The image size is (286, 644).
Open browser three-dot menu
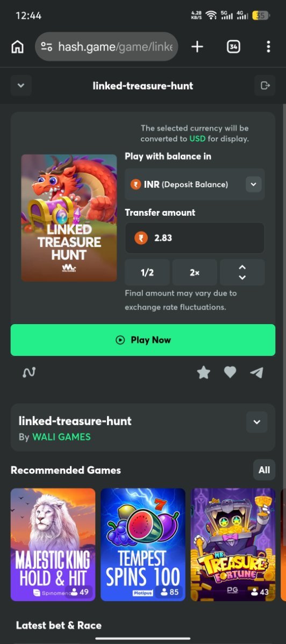click(268, 47)
